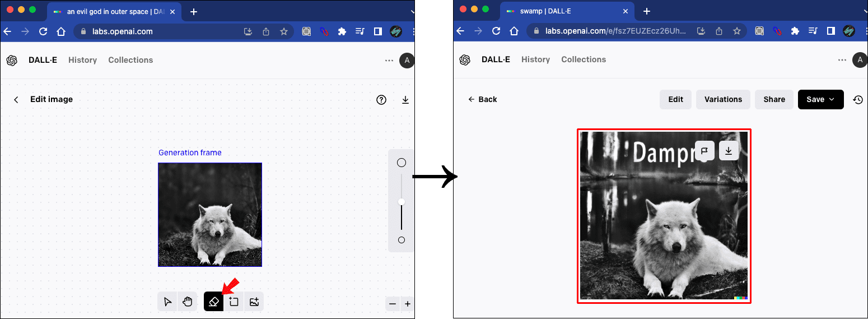The image size is (868, 319).
Task: Open avatar A menu in the swamp tab window
Action: [860, 60]
